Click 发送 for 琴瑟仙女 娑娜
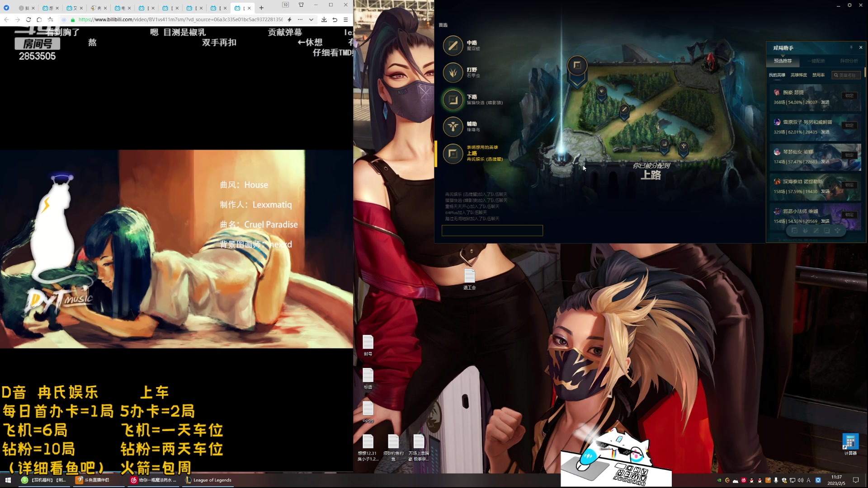Viewport: 868px width, 488px height. [825, 162]
